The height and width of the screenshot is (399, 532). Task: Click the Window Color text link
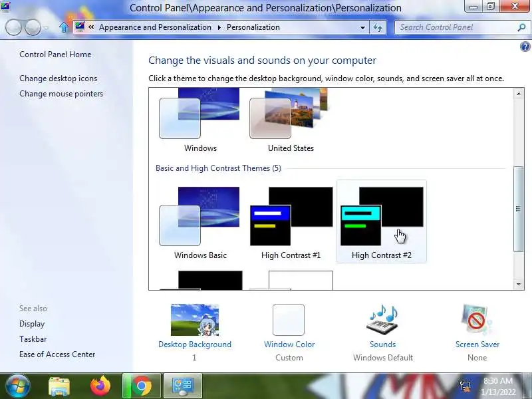coord(289,344)
